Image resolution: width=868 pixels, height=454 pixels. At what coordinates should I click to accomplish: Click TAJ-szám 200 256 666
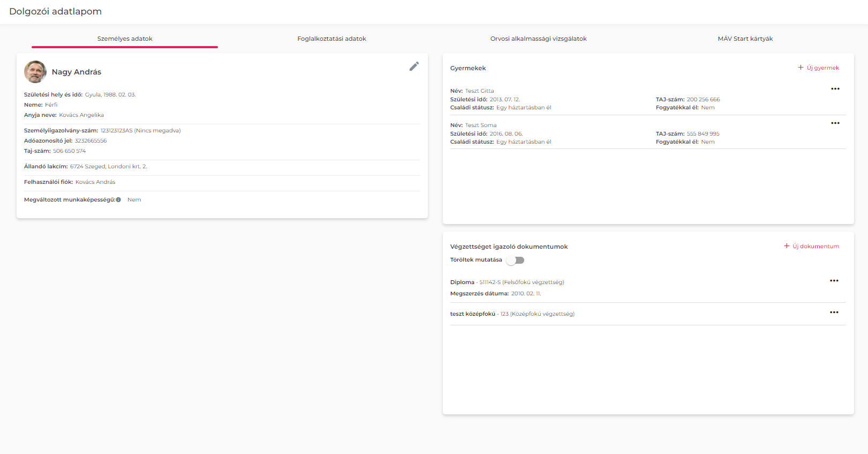(x=704, y=100)
